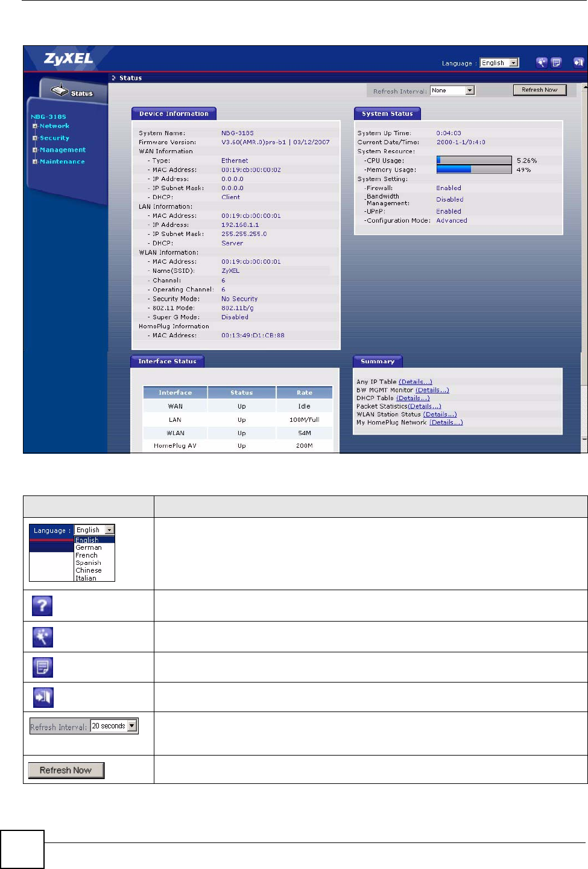Viewport: 588px width, 869px height.
Task: Choose Italian from the language list
Action: click(x=86, y=578)
